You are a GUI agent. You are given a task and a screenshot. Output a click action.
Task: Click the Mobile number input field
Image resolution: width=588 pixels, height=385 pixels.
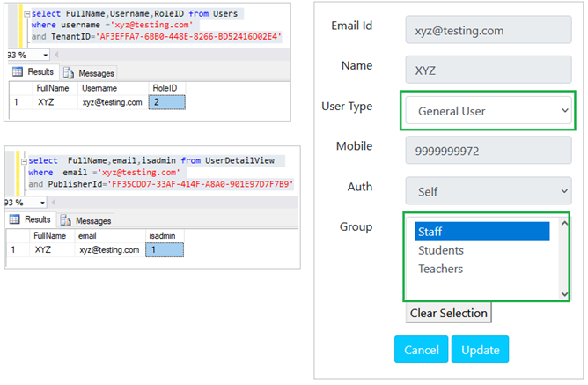(489, 151)
